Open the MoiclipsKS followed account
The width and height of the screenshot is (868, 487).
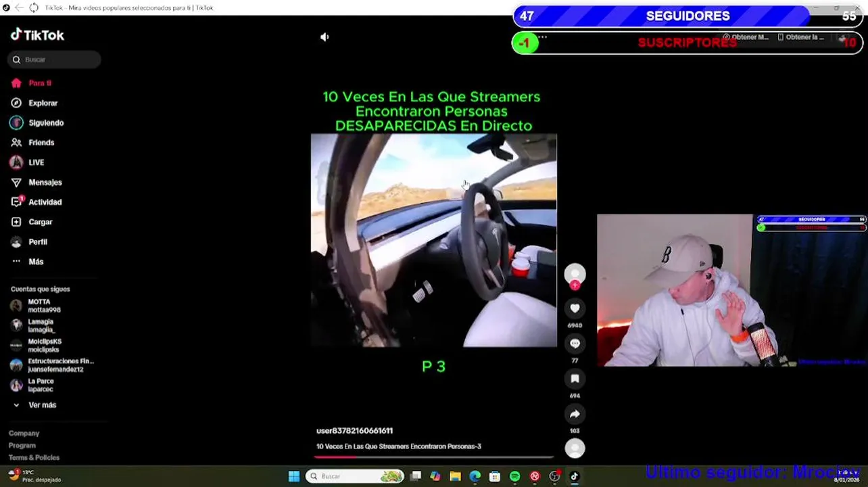[x=45, y=346]
